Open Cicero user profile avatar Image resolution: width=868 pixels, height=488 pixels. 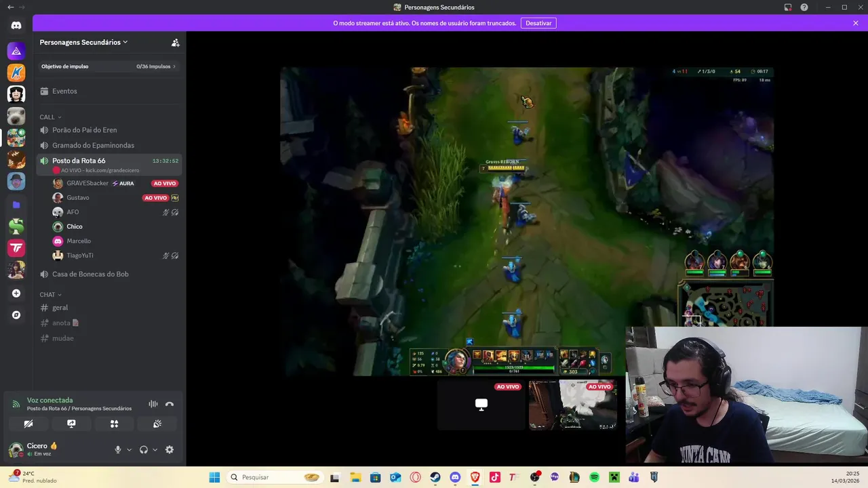point(16,449)
